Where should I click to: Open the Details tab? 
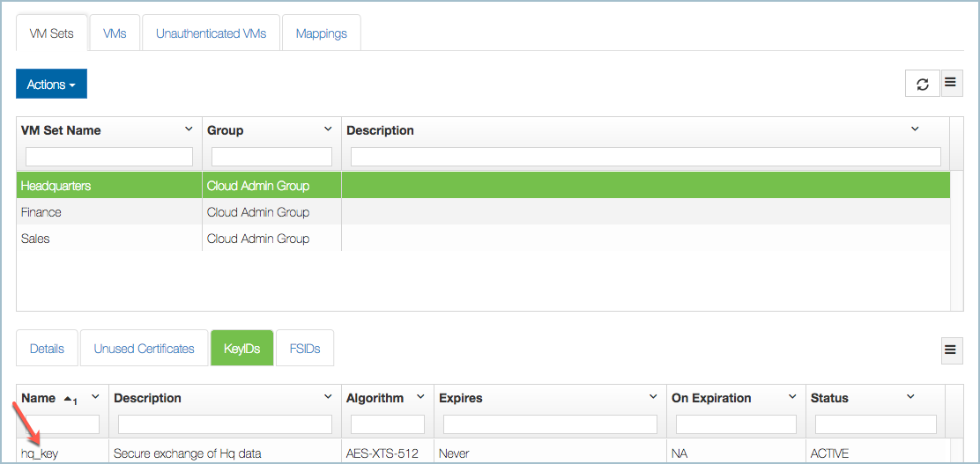coord(47,349)
